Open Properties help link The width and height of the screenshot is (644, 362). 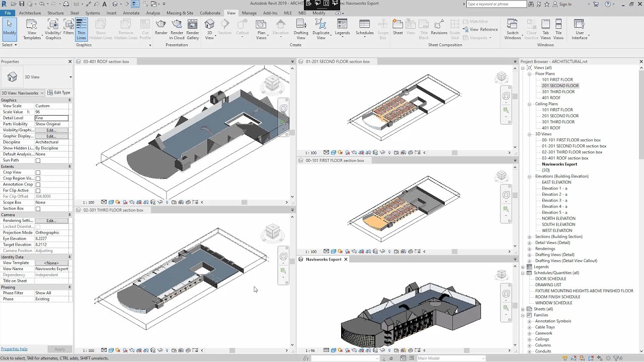pyautogui.click(x=14, y=349)
